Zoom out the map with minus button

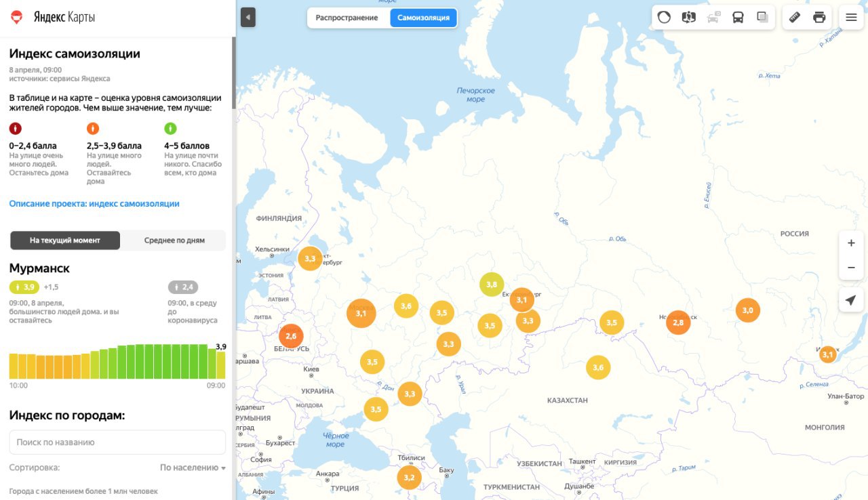pos(851,268)
